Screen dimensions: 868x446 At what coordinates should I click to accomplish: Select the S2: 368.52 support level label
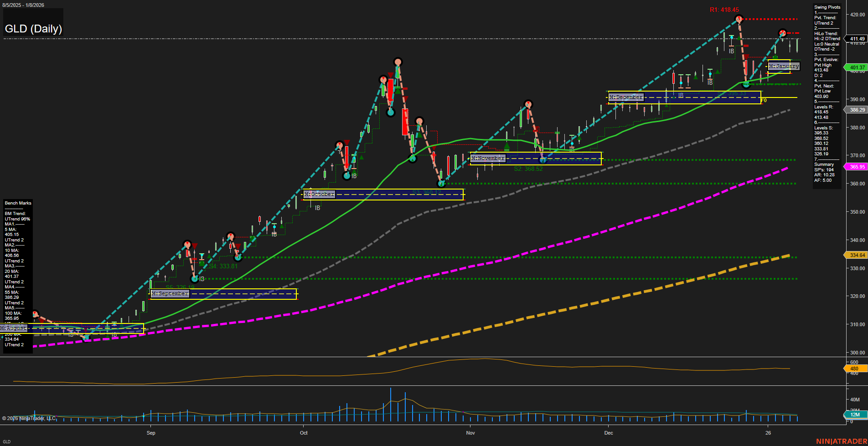click(529, 169)
